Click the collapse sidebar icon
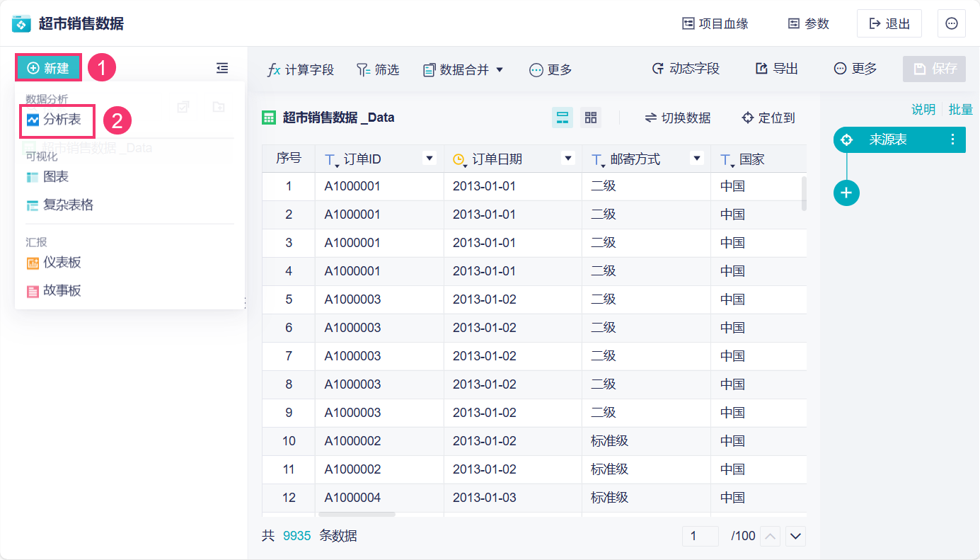Screen dimensions: 980x560 click(x=222, y=68)
